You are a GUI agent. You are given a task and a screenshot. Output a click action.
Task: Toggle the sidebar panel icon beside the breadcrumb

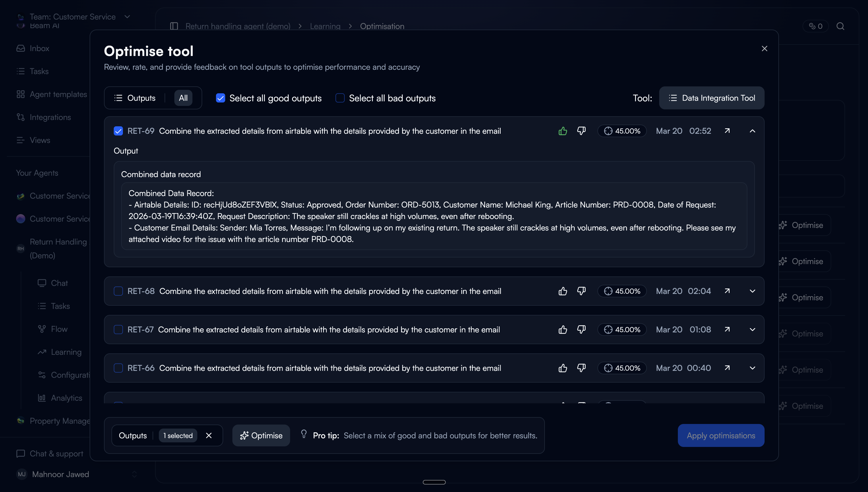coord(174,26)
